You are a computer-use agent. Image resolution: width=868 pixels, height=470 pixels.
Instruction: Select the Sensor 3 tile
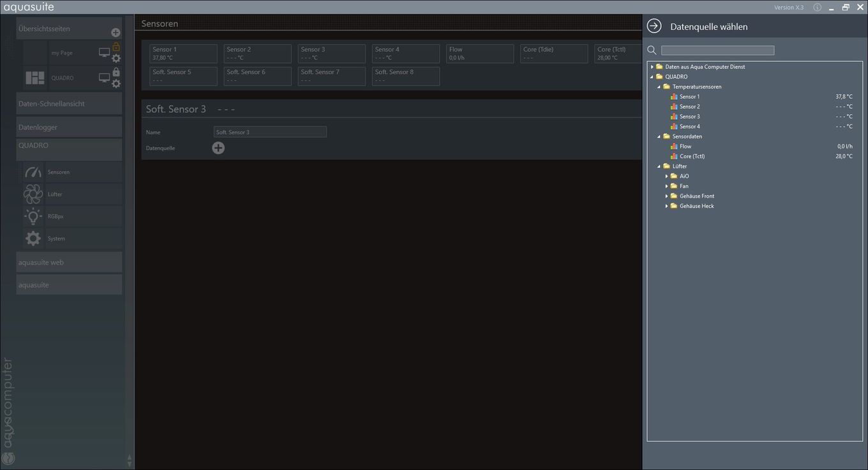(x=331, y=54)
